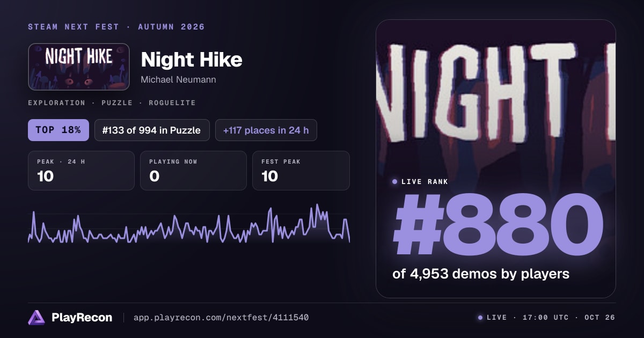Select the TOP 18% badge
Screen dimensions: 644x338
coord(58,130)
